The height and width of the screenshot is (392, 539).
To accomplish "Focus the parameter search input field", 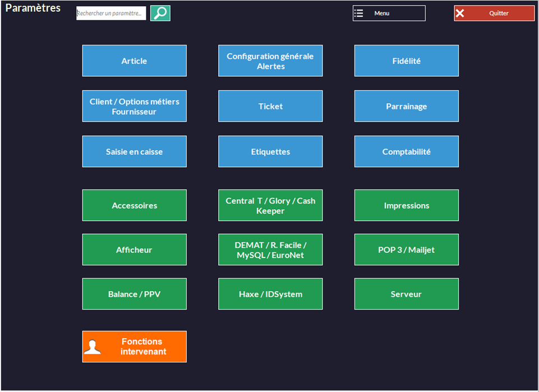I will tap(110, 13).
